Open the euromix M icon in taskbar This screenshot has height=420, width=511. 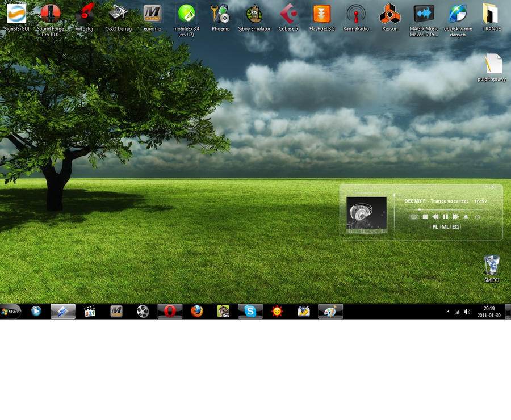116,312
